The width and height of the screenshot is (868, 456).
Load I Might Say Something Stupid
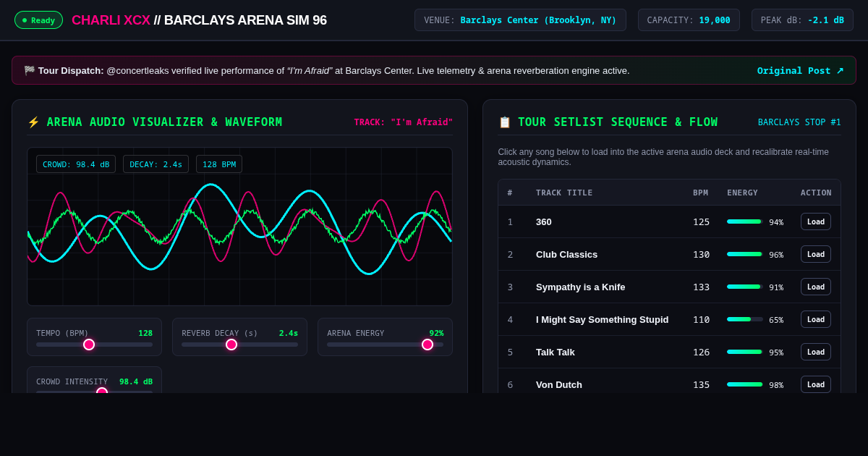pos(816,319)
